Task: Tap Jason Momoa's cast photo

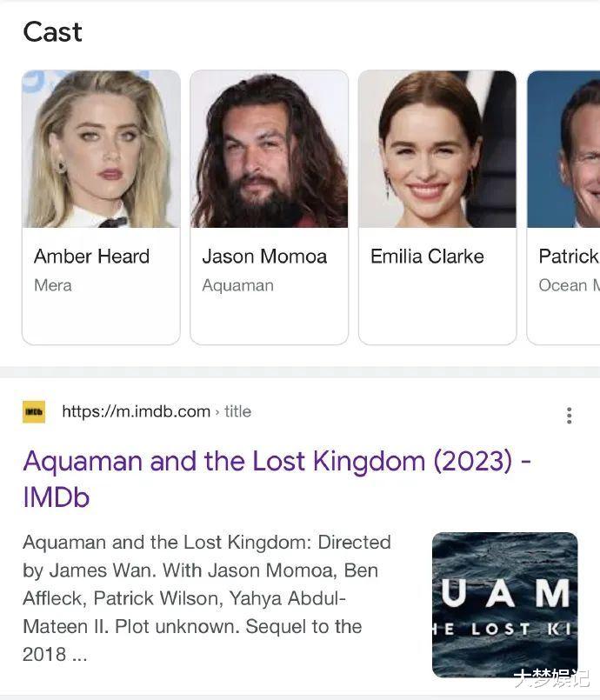Action: point(269,150)
